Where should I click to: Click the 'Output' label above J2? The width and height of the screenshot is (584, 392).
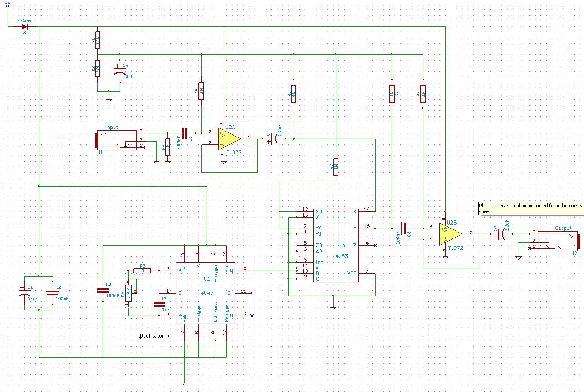click(563, 228)
